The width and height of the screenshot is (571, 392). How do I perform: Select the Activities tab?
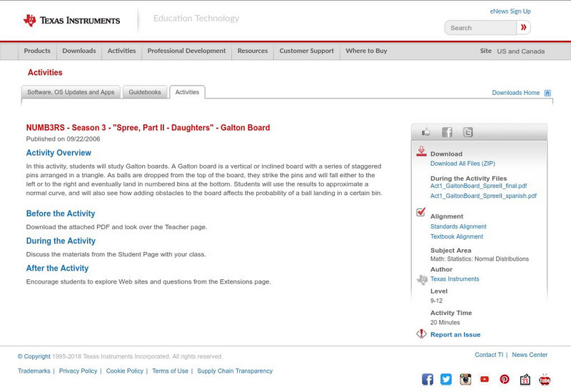[187, 92]
